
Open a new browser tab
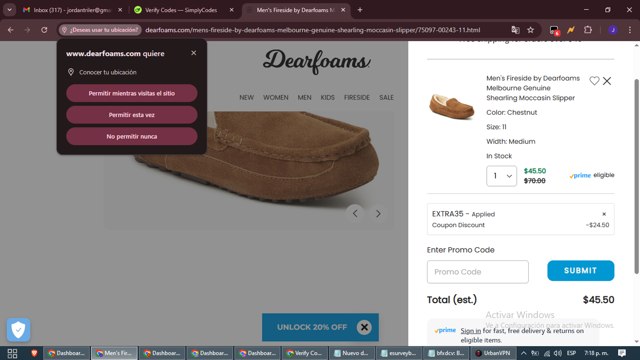pos(360,10)
